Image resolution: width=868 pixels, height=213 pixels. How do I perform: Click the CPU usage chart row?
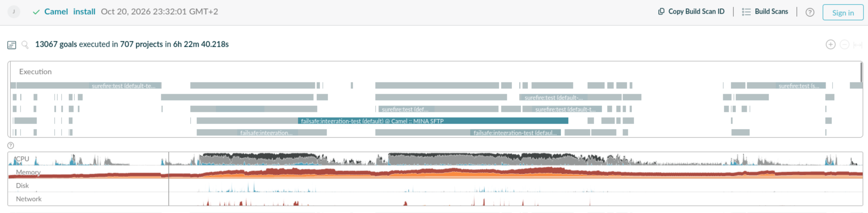[x=435, y=159]
